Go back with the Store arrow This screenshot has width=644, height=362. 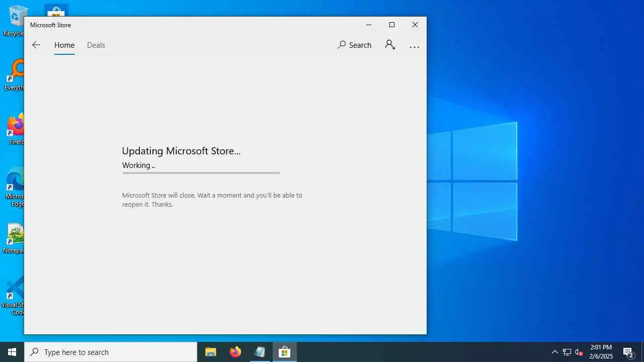pyautogui.click(x=36, y=45)
